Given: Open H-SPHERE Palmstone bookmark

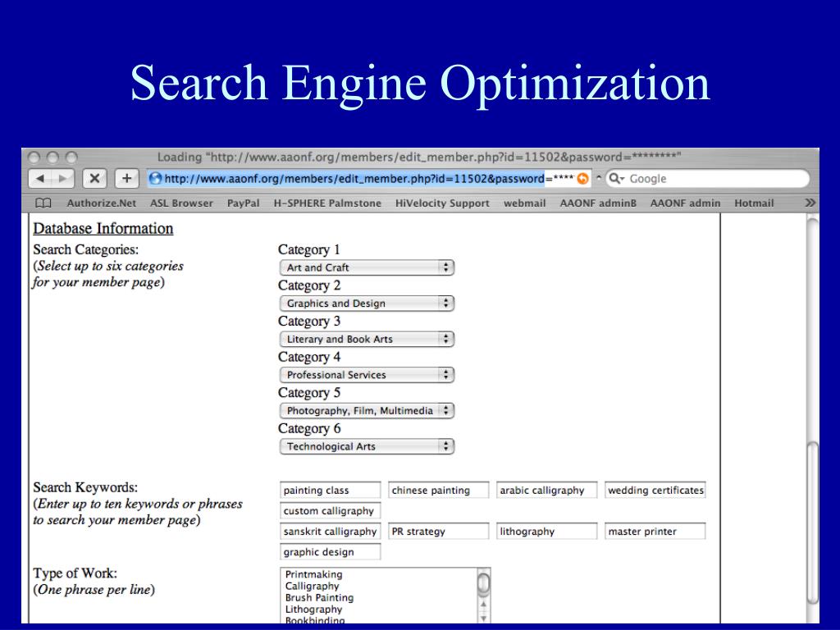Looking at the screenshot, I should [327, 203].
